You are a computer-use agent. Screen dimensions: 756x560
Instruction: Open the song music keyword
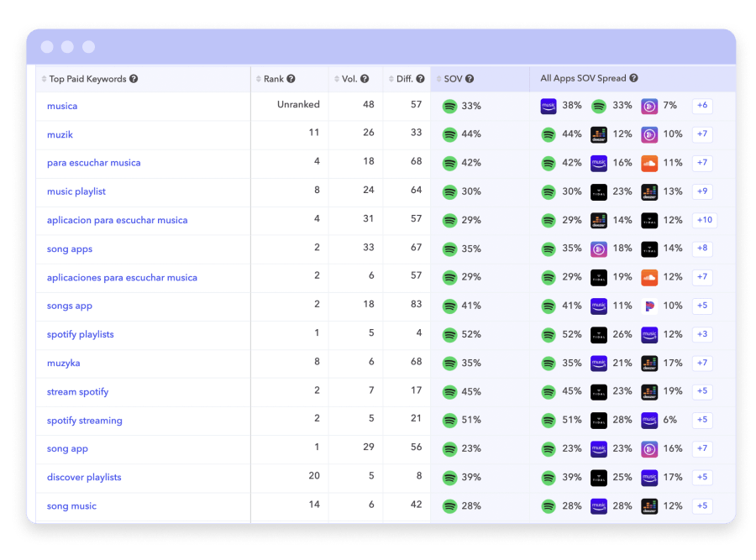tap(71, 506)
